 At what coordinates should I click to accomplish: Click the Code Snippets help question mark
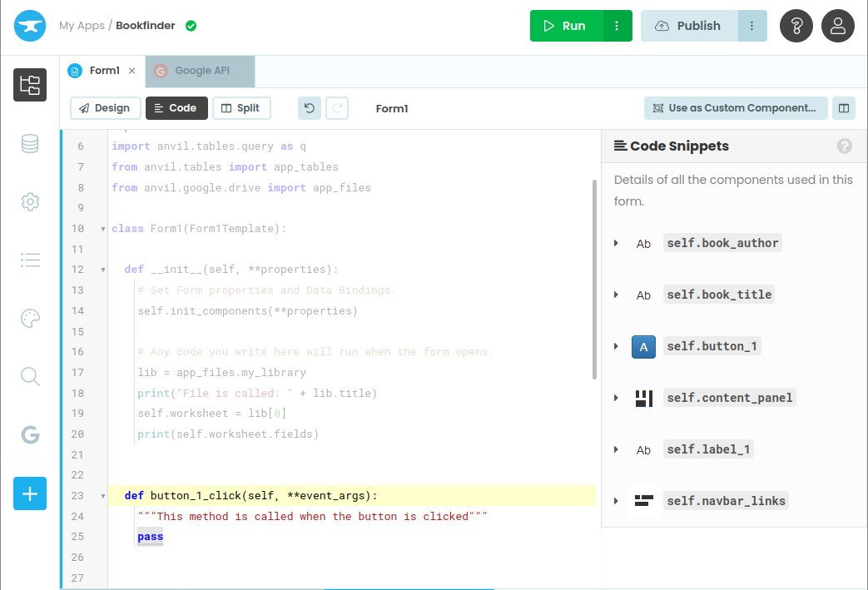(x=844, y=146)
